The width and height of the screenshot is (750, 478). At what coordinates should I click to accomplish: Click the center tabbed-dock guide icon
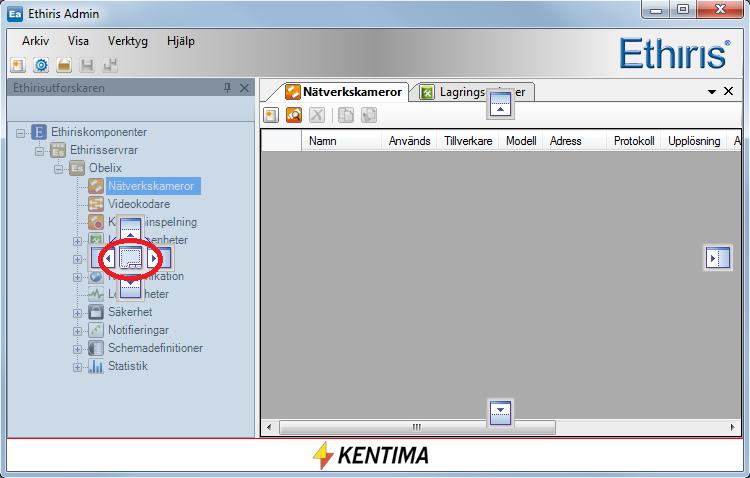(130, 258)
